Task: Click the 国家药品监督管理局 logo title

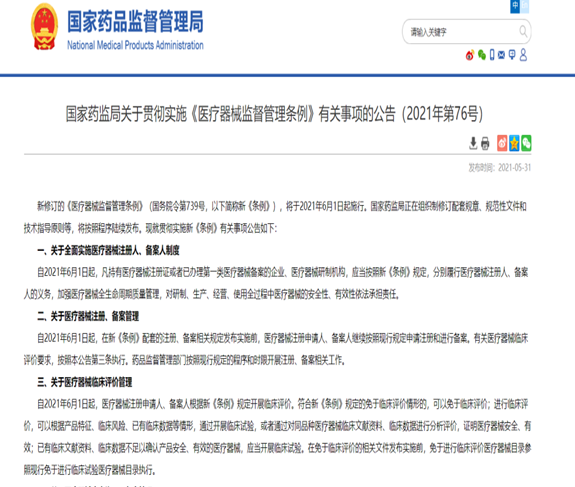Action: pyautogui.click(x=135, y=21)
